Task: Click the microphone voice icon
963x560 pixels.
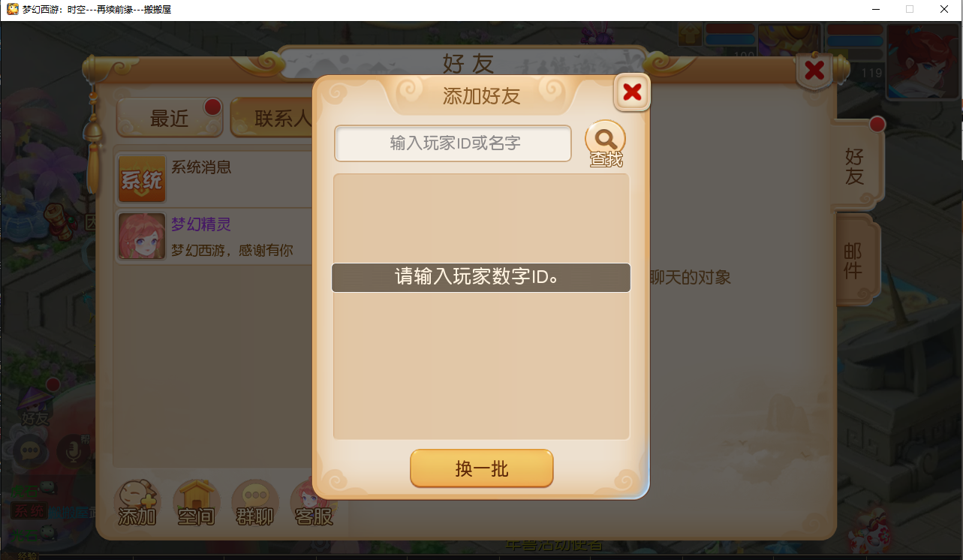Action: coord(74,450)
